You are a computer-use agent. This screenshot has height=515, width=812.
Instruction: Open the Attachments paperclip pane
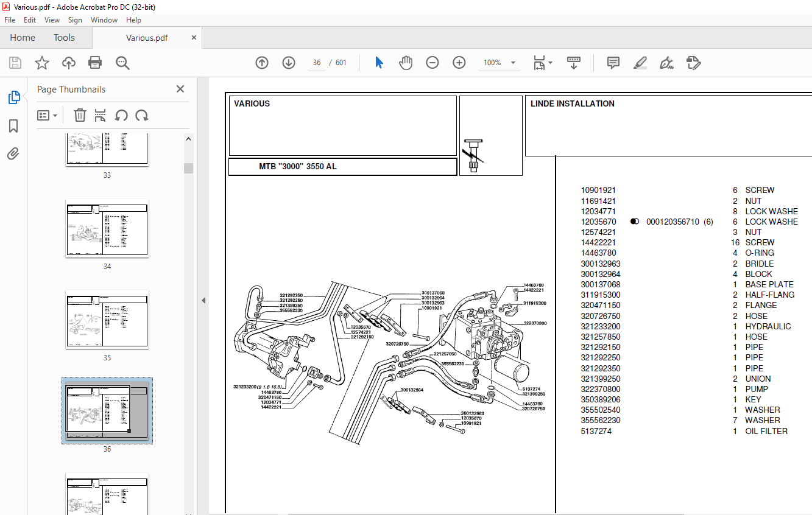click(13, 154)
